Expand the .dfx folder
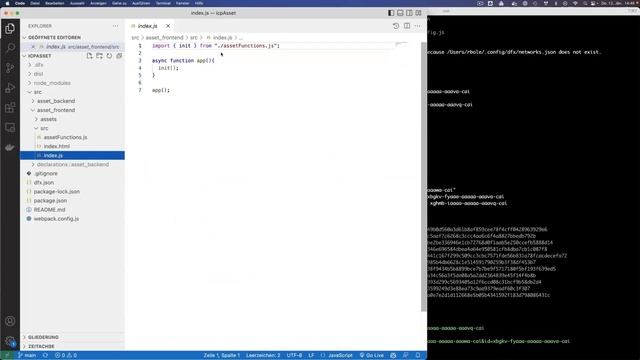Viewport: 640px width, 360px height. (72, 65)
